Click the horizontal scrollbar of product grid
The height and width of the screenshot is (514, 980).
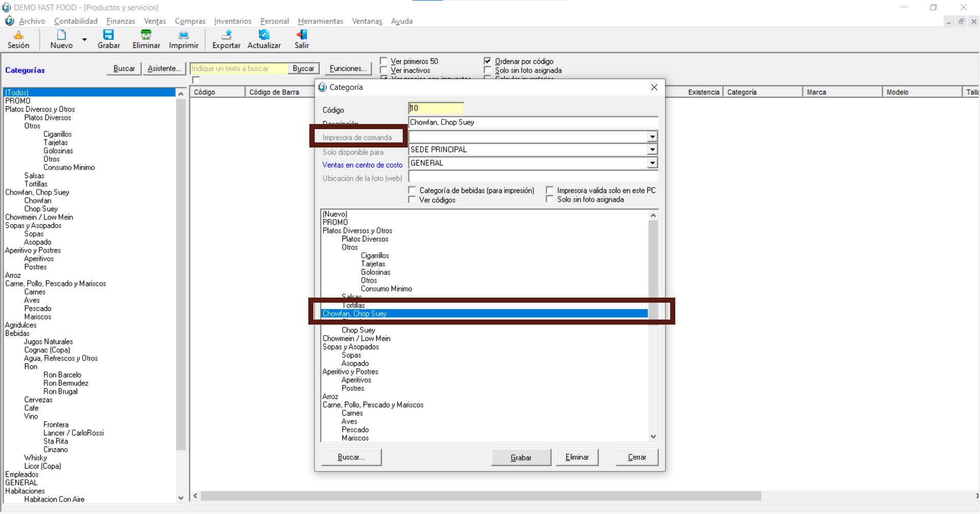[x=480, y=496]
